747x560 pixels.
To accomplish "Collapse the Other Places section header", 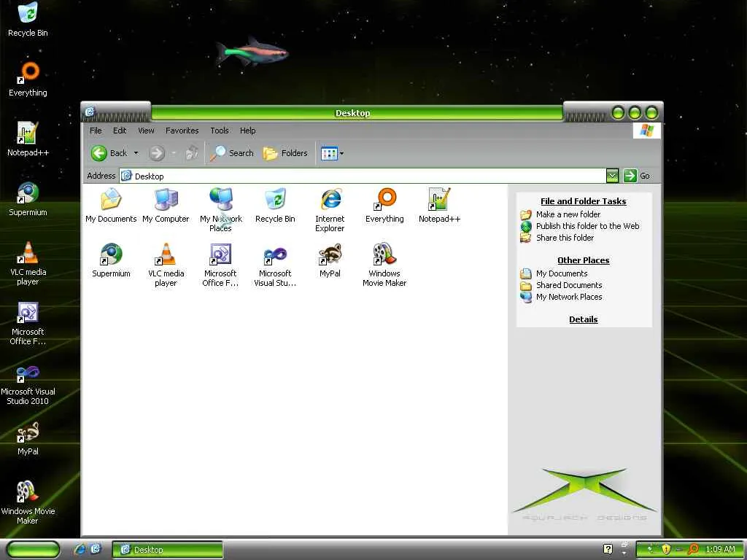I will [583, 260].
